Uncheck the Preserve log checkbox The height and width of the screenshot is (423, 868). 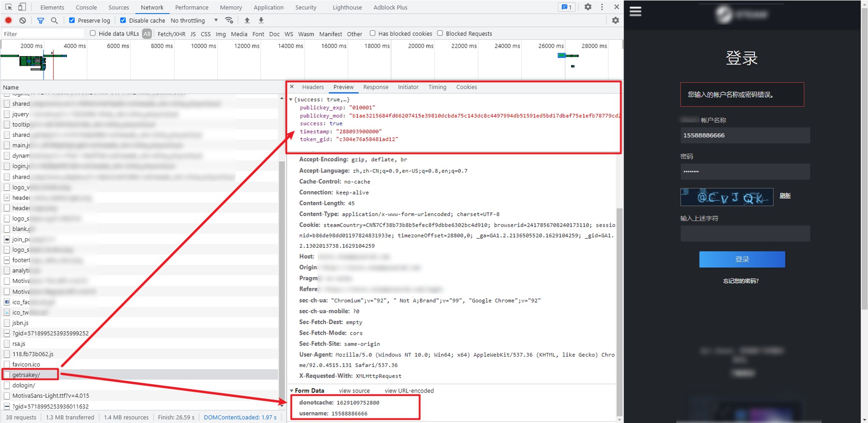coord(72,21)
